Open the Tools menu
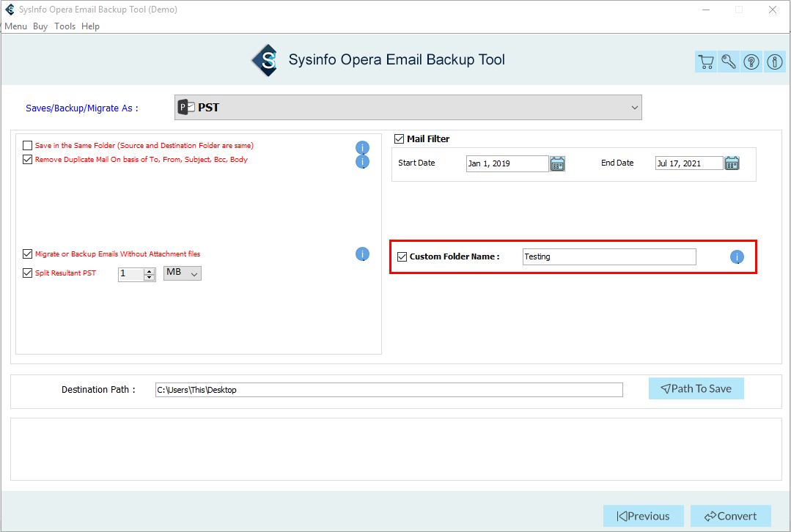Screen dimensions: 791x532 click(65, 26)
